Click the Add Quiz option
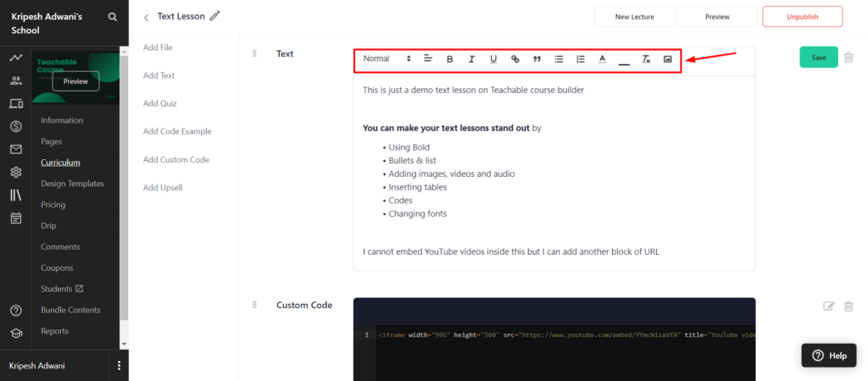 tap(159, 103)
